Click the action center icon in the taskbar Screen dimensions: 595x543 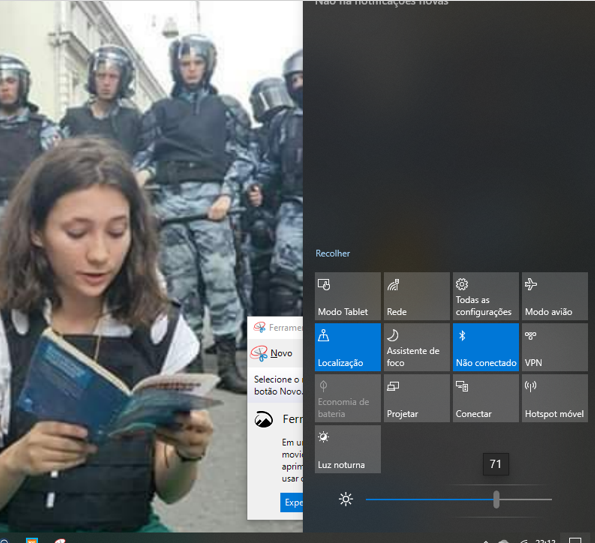click(575, 540)
